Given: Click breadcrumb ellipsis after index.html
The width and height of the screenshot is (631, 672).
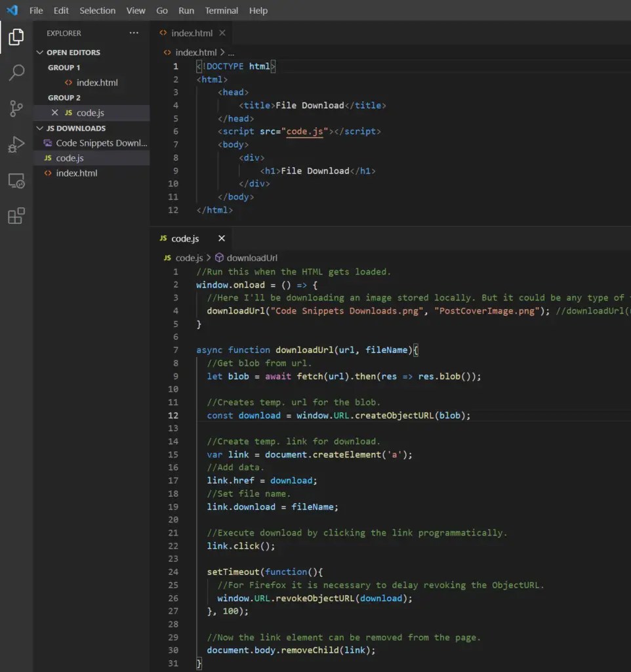Looking at the screenshot, I should click(231, 52).
